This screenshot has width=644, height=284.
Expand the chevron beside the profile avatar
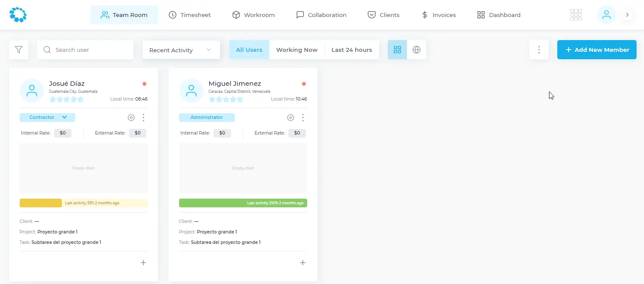click(x=627, y=15)
